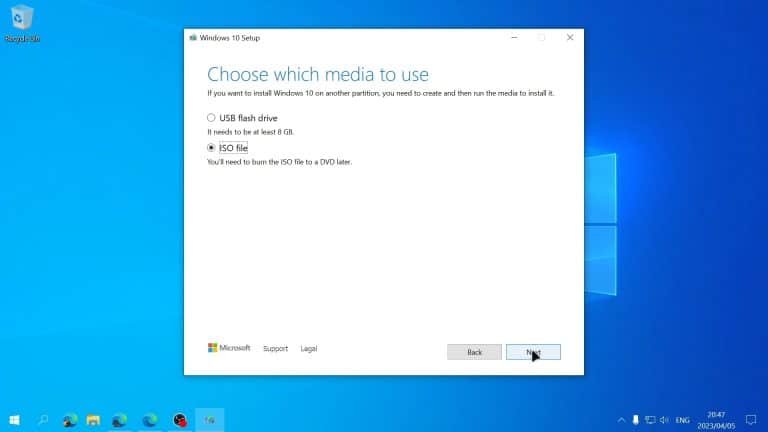Click the heading 'Choose which media to use'
The image size is (768, 432).
pos(318,74)
